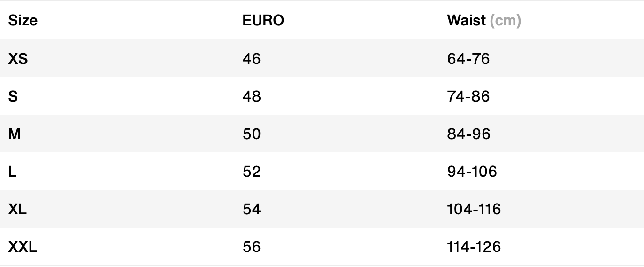Image resolution: width=644 pixels, height=267 pixels.
Task: Select the M size cell
Action: (x=15, y=134)
